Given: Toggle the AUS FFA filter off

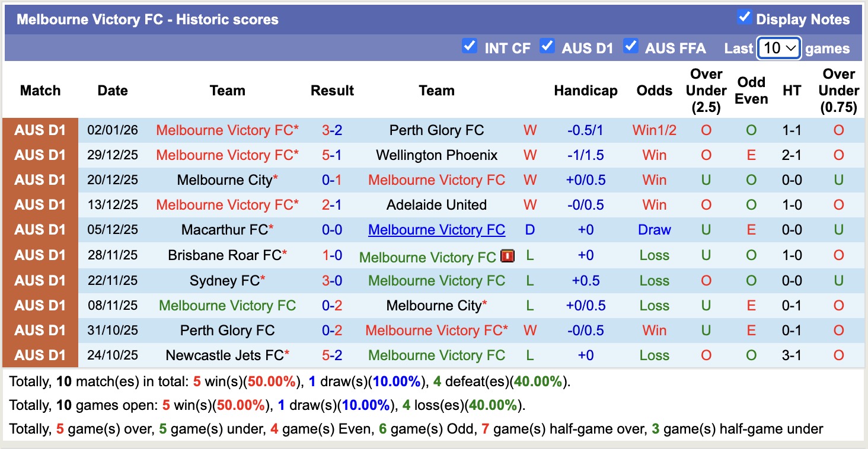Looking at the screenshot, I should point(631,45).
